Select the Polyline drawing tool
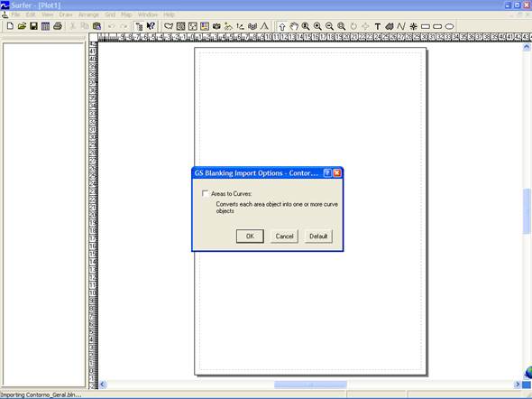The image size is (532, 399). 400,26
